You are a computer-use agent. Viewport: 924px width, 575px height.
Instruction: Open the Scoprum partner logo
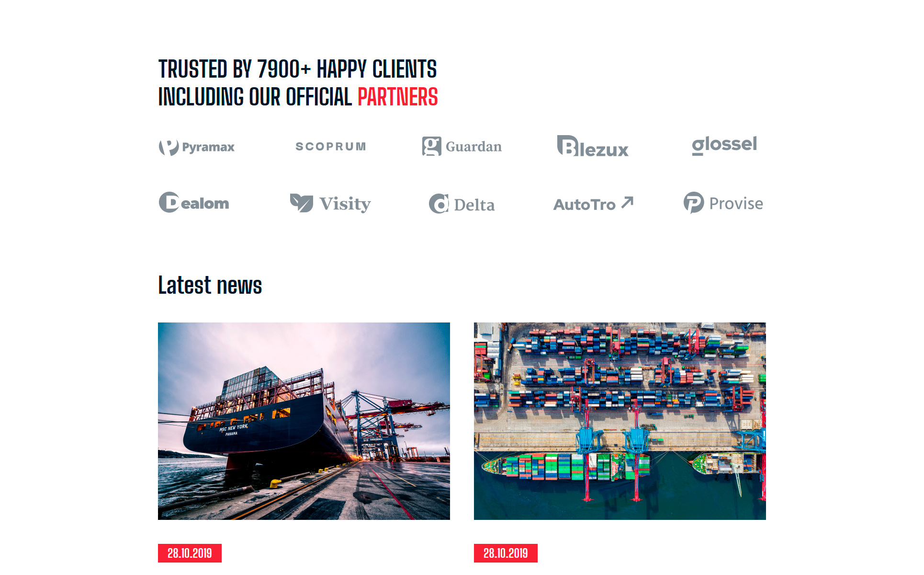(x=330, y=147)
